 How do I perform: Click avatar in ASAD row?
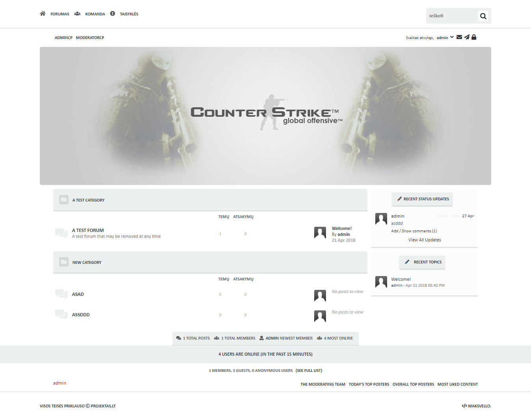pos(320,296)
